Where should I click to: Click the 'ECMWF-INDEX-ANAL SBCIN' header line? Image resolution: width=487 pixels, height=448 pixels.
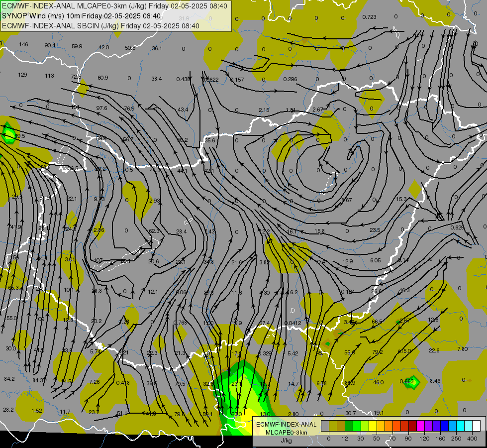[100, 26]
